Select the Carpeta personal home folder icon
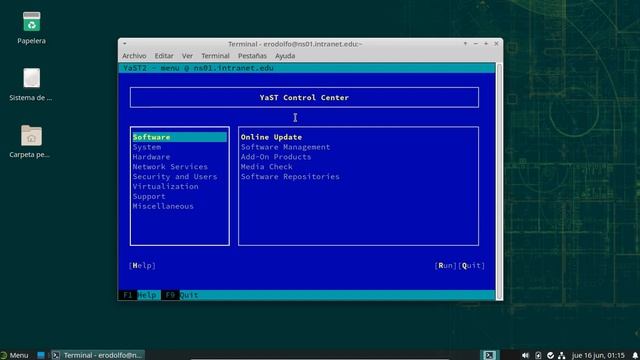This screenshot has height=360, width=640. pyautogui.click(x=31, y=136)
